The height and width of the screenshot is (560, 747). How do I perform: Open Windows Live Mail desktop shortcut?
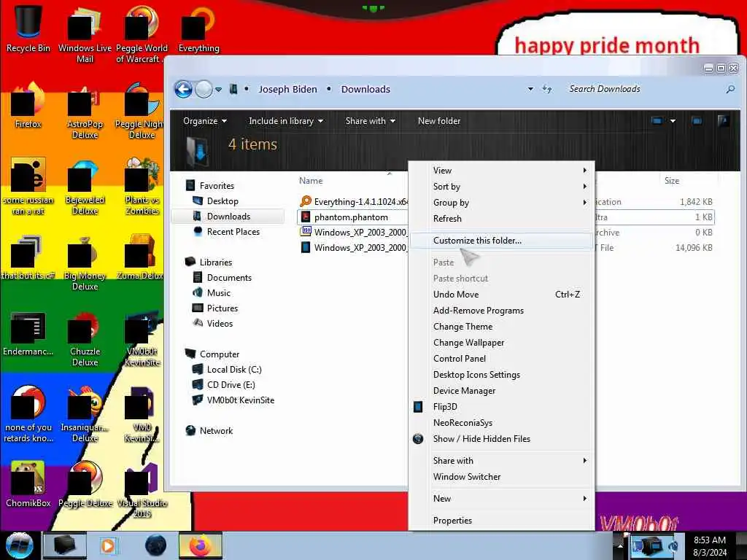tap(85, 34)
